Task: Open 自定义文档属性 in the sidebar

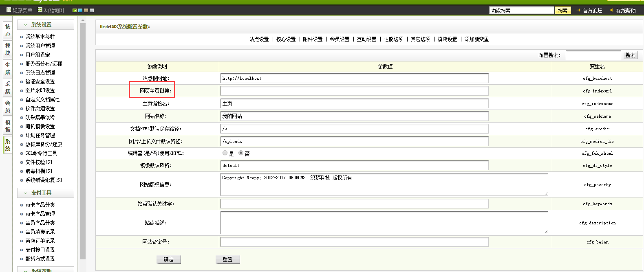Action: click(x=42, y=99)
